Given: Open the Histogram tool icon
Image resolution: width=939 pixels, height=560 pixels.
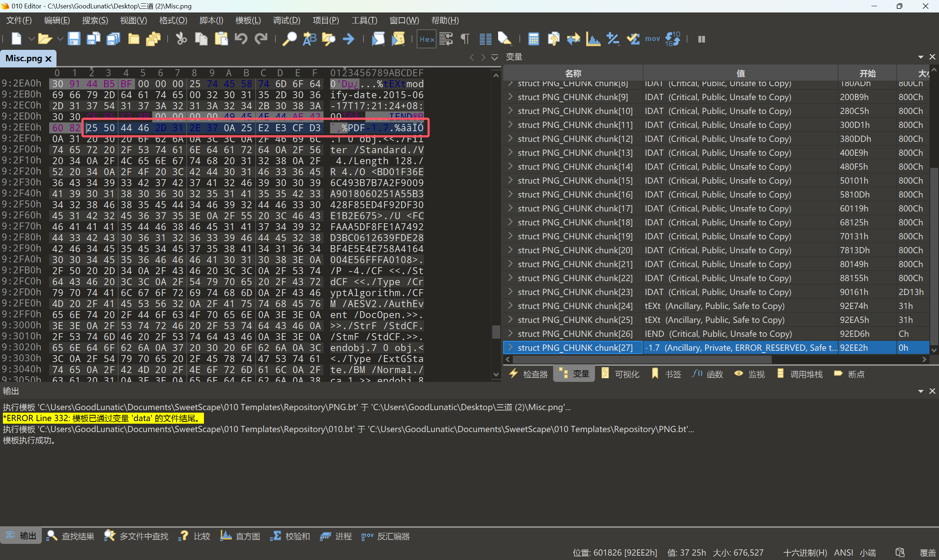Looking at the screenshot, I should tap(593, 39).
